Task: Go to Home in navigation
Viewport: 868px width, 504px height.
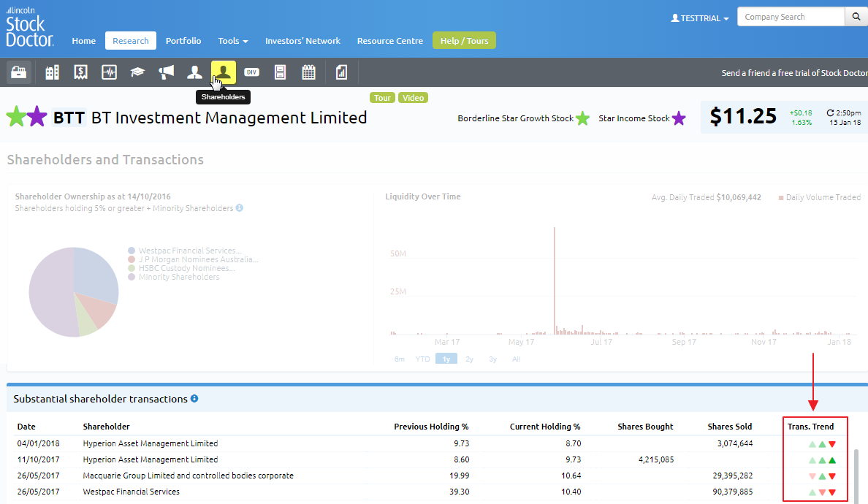Action: pyautogui.click(x=83, y=41)
